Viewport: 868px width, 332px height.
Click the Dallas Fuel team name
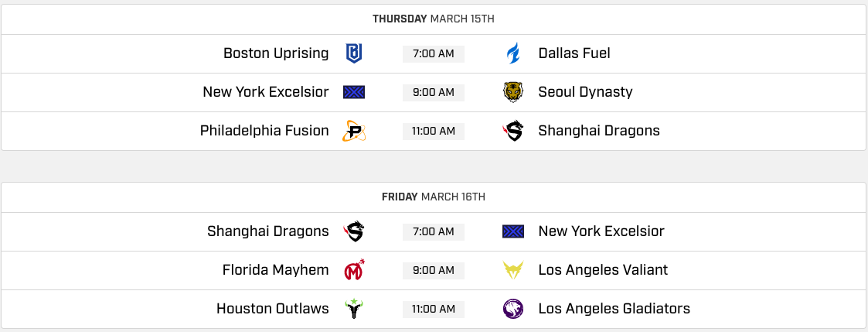pos(574,53)
